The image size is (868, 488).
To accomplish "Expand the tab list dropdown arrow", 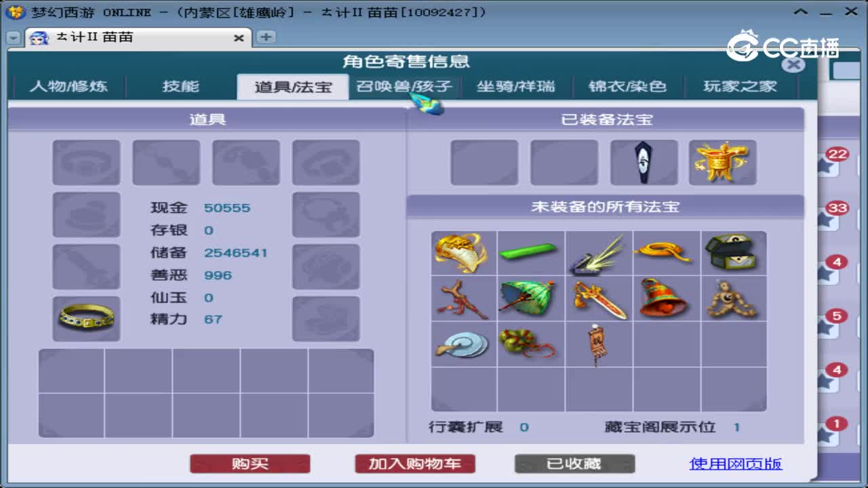I will click(14, 38).
